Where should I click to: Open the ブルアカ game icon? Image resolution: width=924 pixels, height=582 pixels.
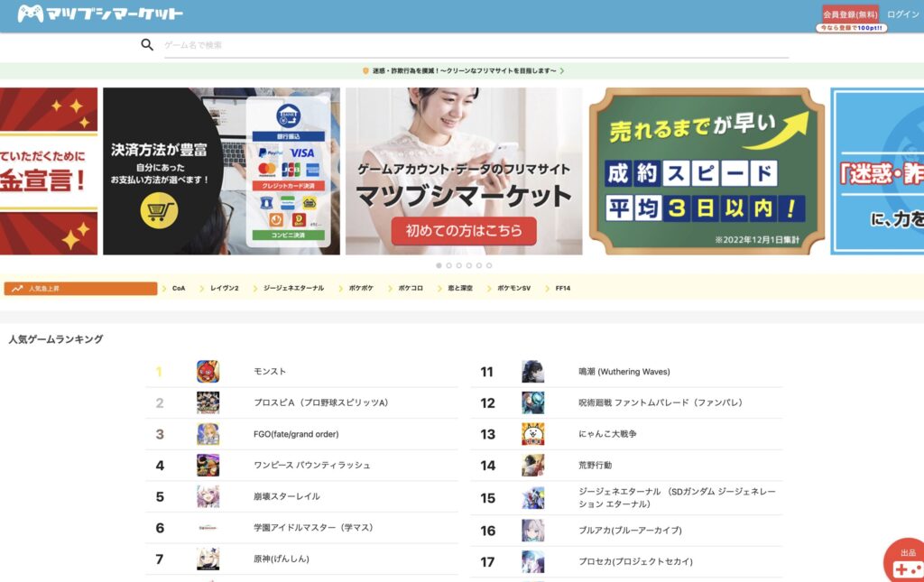point(532,531)
